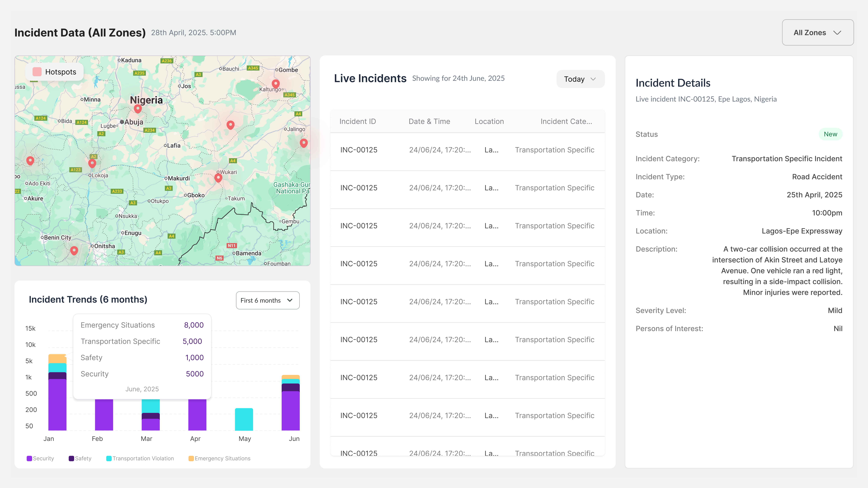Toggle the Transportation Violation legend item
This screenshot has height=488, width=868.
click(x=140, y=458)
